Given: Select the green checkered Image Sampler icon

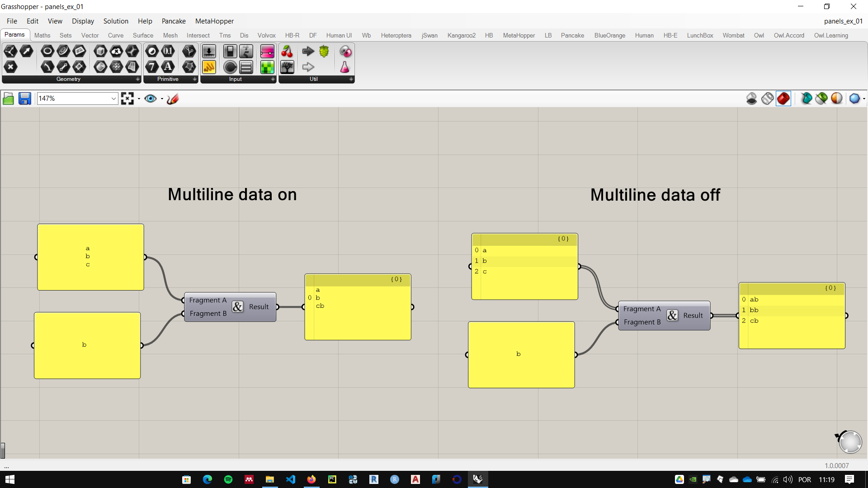Looking at the screenshot, I should (267, 67).
